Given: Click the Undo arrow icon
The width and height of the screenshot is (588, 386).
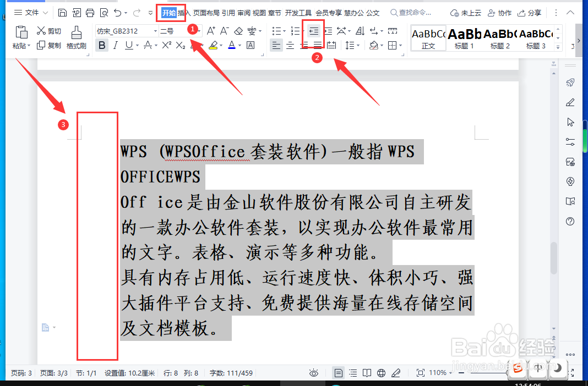Looking at the screenshot, I should (118, 13).
